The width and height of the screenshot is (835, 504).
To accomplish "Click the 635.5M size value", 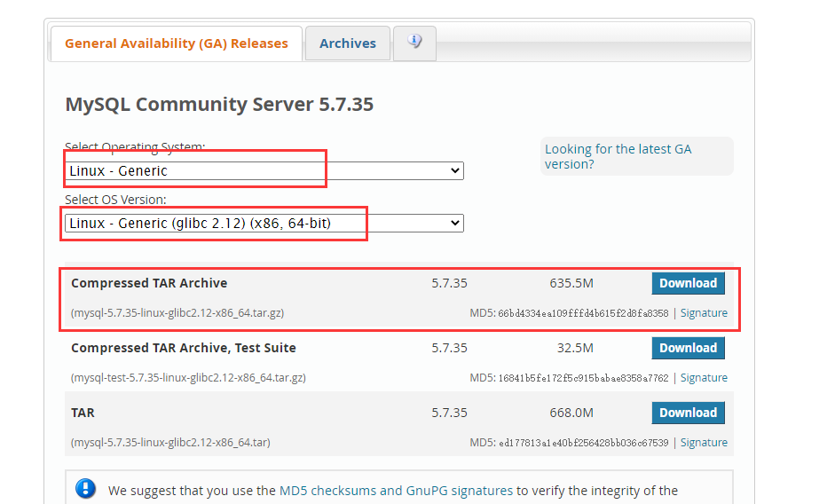I will tap(571, 283).
